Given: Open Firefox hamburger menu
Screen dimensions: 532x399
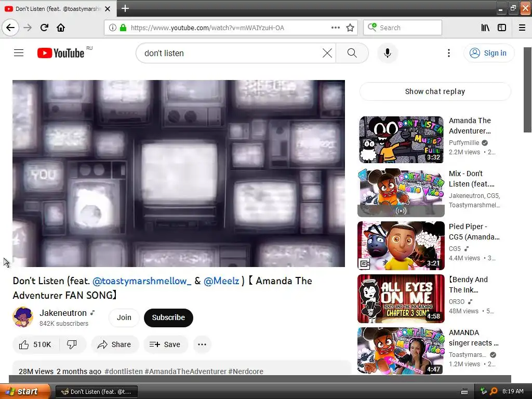Looking at the screenshot, I should [522, 28].
